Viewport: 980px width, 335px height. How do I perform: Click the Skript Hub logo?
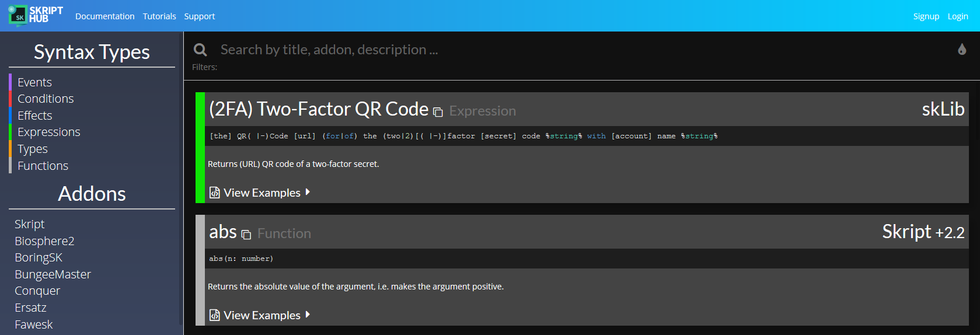(x=36, y=15)
